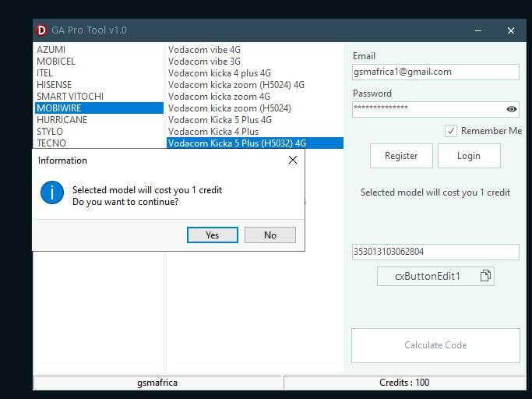Close the GA Pro Tool window
Screen dimensions: 532x399
coord(511,30)
